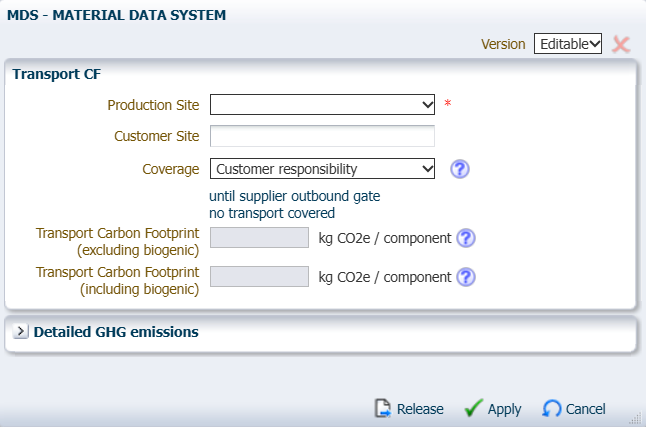The width and height of the screenshot is (646, 427).
Task: Open the Coverage dropdown
Action: point(322,169)
